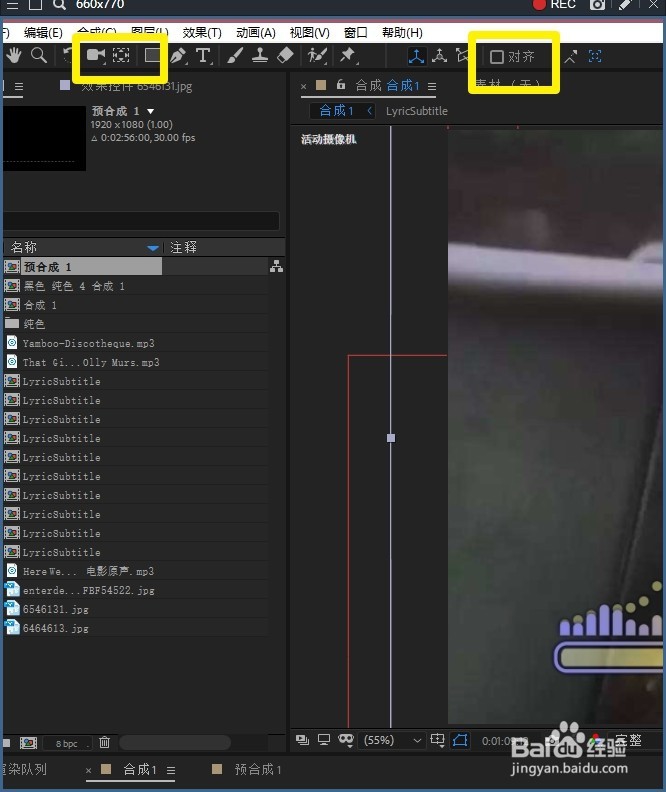Select the Pen tool
Viewport: 666px width, 792px height.
point(178,55)
